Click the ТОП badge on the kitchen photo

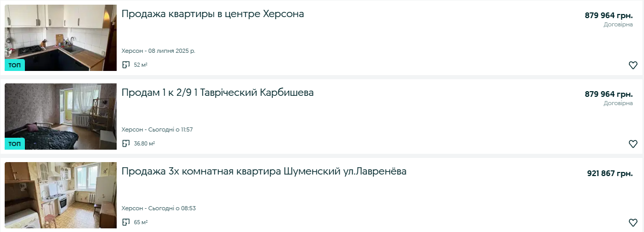15,65
